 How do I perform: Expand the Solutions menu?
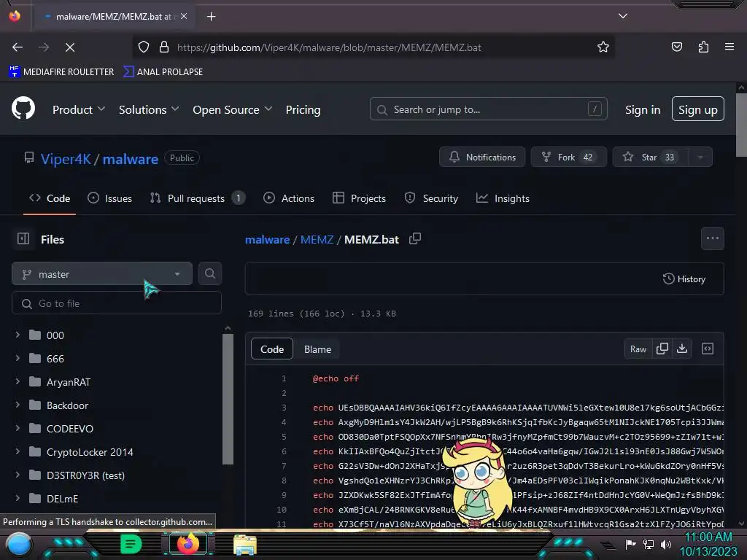click(x=149, y=109)
